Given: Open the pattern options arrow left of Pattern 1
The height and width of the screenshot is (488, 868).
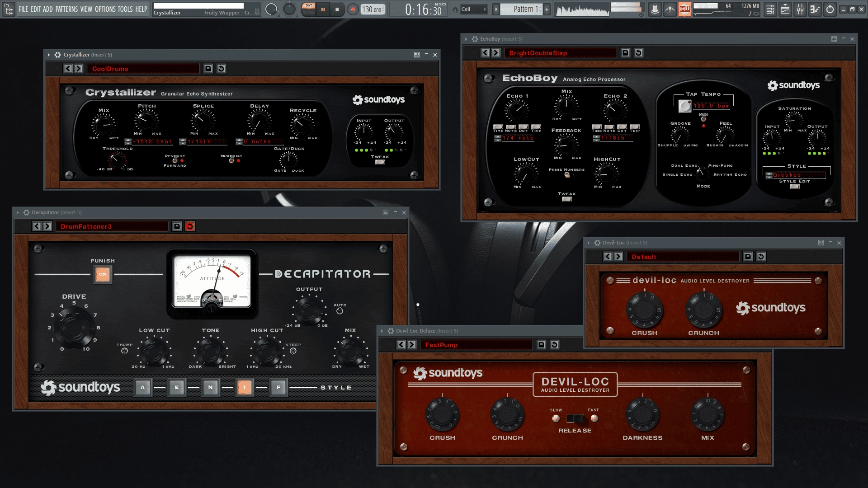Looking at the screenshot, I should point(496,9).
